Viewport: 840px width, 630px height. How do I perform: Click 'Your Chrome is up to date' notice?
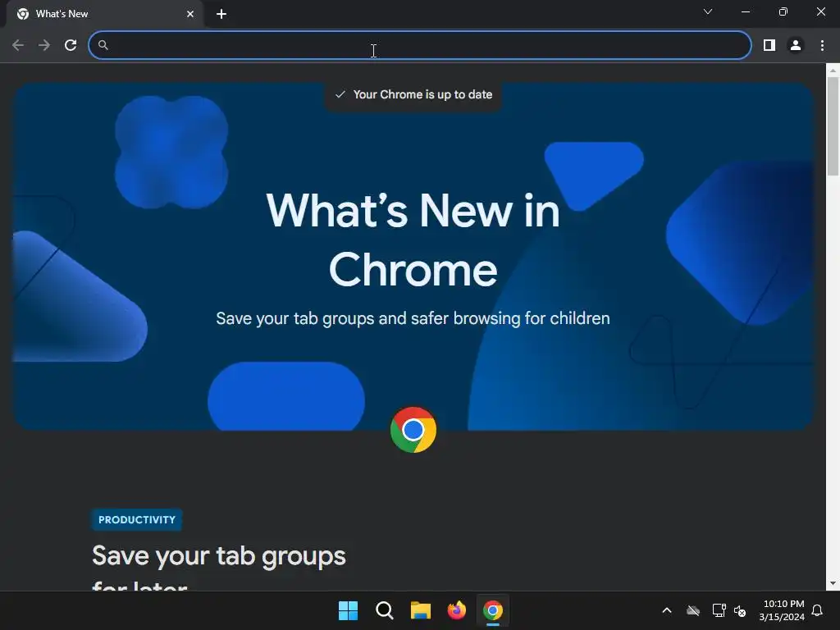pyautogui.click(x=413, y=95)
